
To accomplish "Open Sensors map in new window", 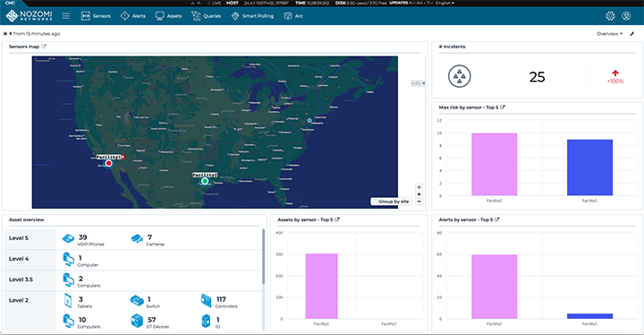I will 44,47.
